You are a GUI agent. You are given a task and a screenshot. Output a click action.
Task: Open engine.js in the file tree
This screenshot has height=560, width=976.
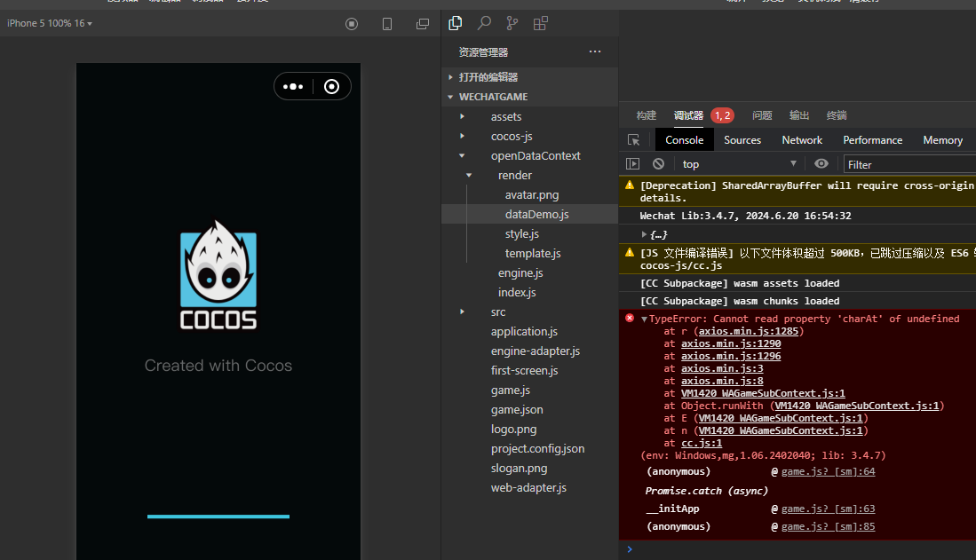click(520, 272)
